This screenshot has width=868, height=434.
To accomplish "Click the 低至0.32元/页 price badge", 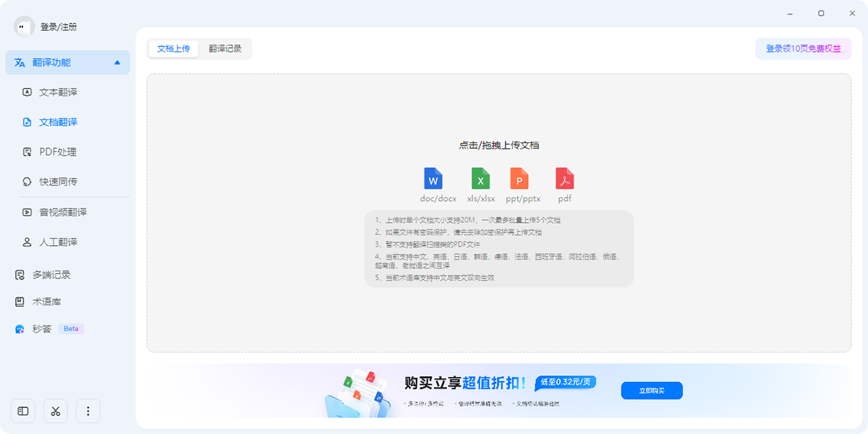I will pos(565,383).
